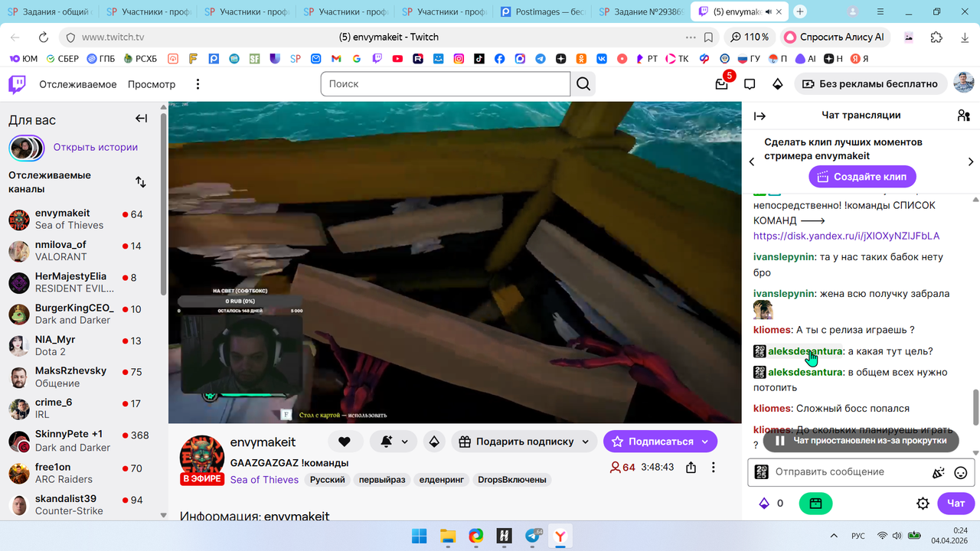The image size is (980, 551).
Task: Open the disk.yandex.ru link in chat
Action: [x=846, y=236]
